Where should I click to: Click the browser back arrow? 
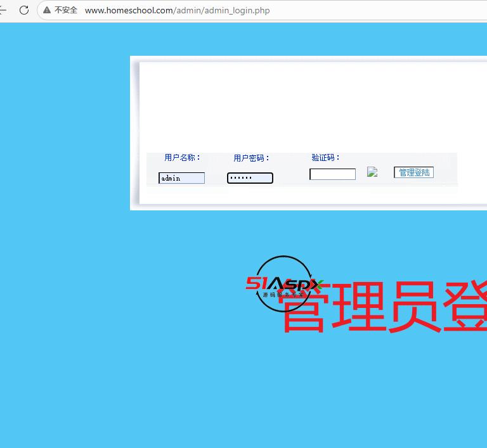(x=3, y=10)
